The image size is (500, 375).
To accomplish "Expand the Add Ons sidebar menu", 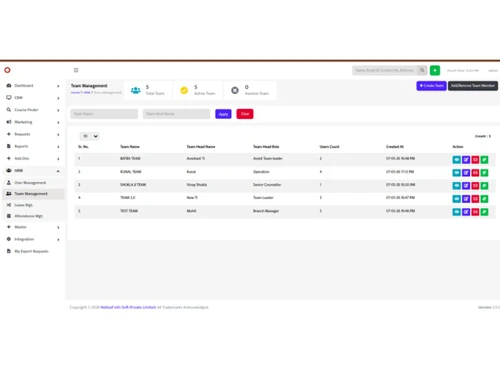I will tap(33, 158).
